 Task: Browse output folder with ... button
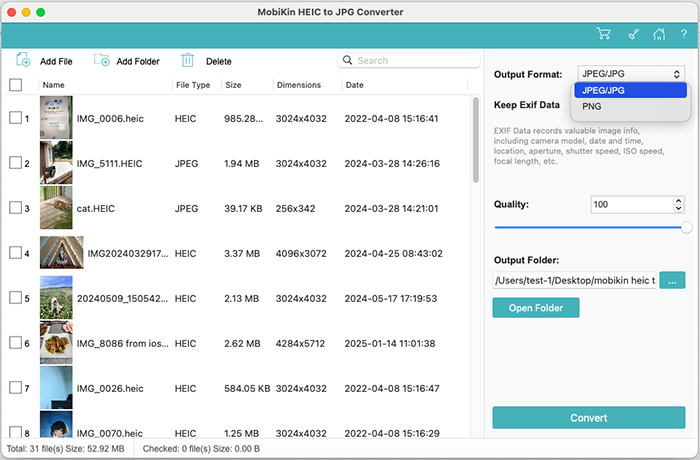click(672, 280)
